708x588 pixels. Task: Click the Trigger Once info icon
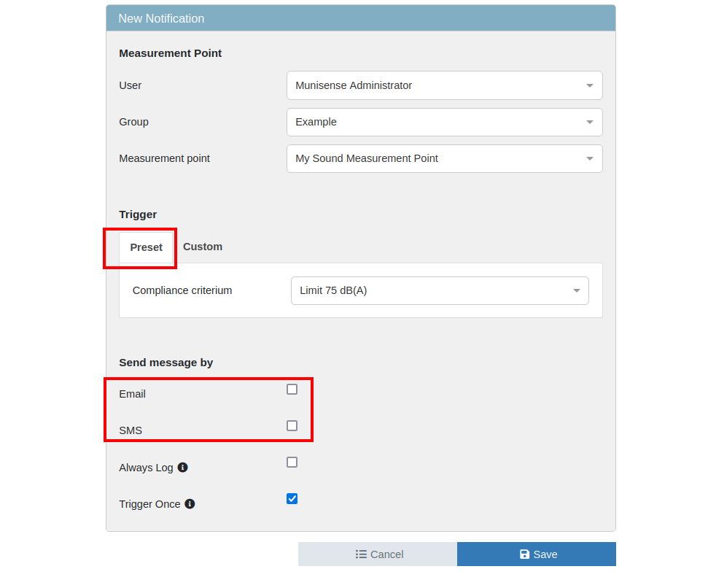[190, 503]
